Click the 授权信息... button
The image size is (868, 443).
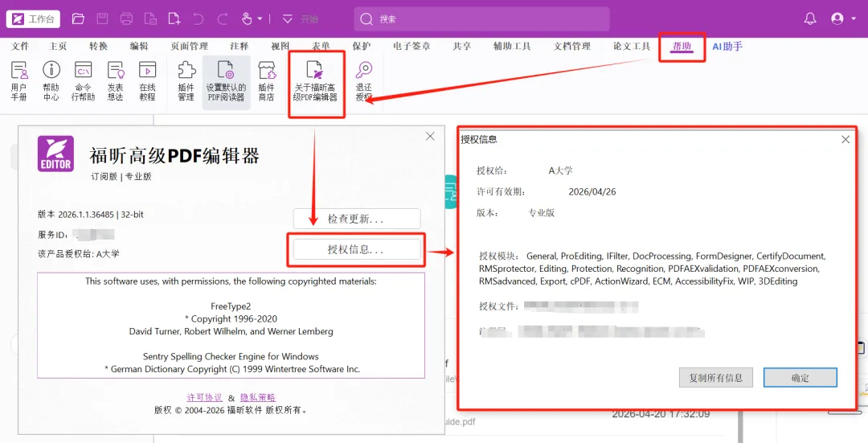pos(357,250)
